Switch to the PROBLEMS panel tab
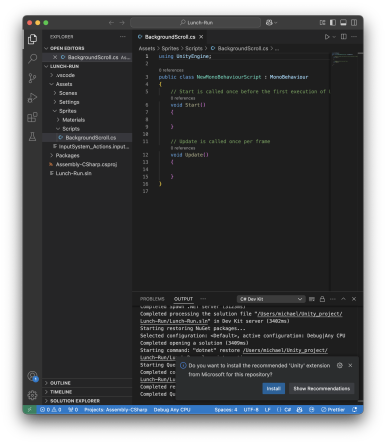Image resolution: width=386 pixels, height=444 pixels. pos(152,299)
